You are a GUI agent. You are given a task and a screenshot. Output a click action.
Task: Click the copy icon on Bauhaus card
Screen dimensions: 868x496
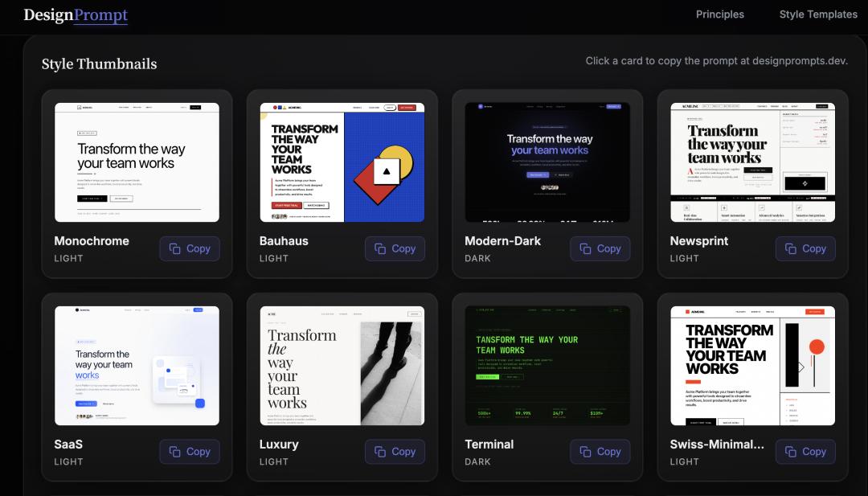pyautogui.click(x=380, y=249)
